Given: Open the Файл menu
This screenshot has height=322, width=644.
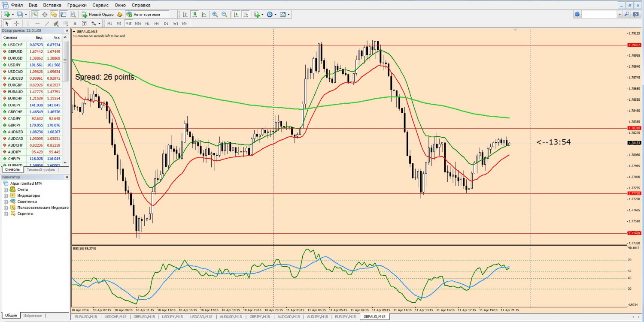Looking at the screenshot, I should tap(17, 5).
